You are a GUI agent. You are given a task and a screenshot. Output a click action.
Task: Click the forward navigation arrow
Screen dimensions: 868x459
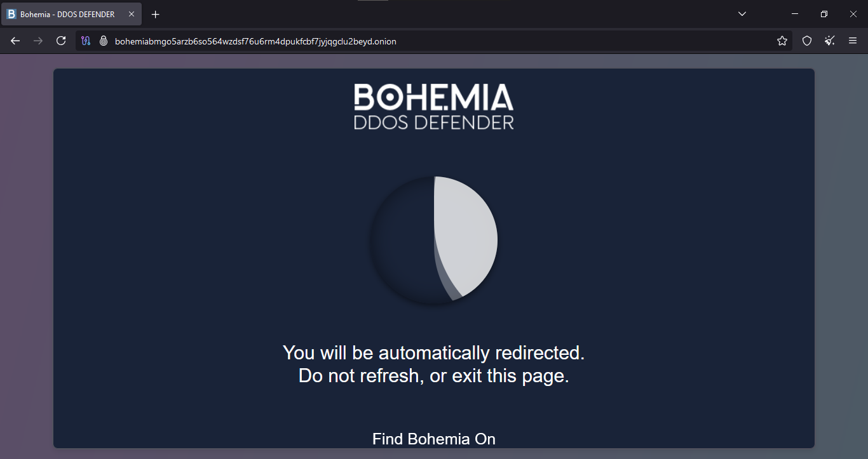point(38,41)
